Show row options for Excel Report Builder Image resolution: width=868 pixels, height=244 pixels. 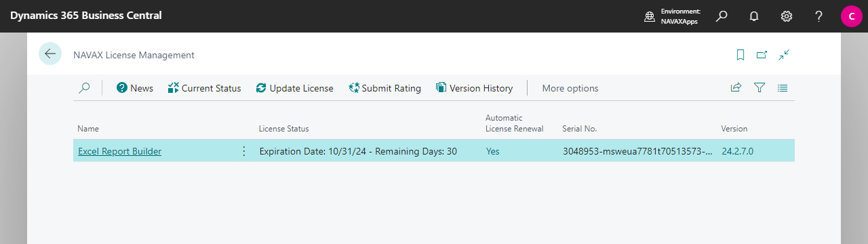click(x=244, y=151)
